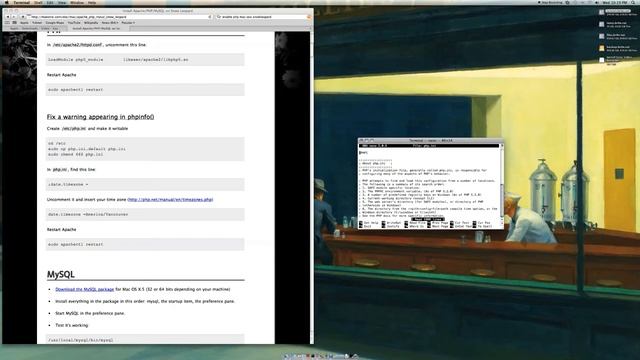Go back in Safari
The height and width of the screenshot is (360, 640).
pyautogui.click(x=7, y=17)
